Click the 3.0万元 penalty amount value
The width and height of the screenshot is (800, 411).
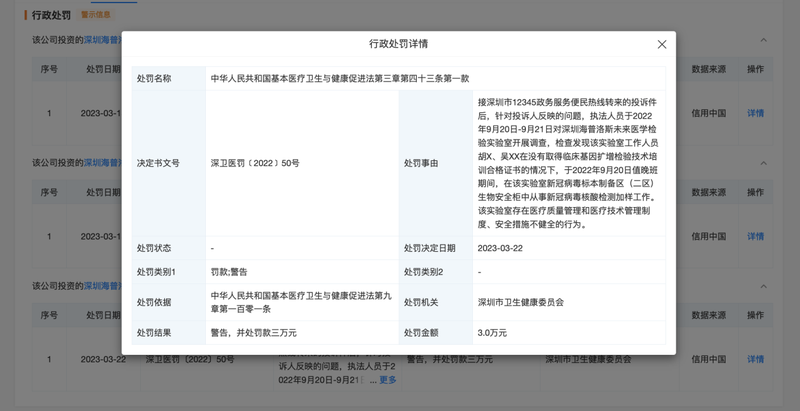pos(492,332)
